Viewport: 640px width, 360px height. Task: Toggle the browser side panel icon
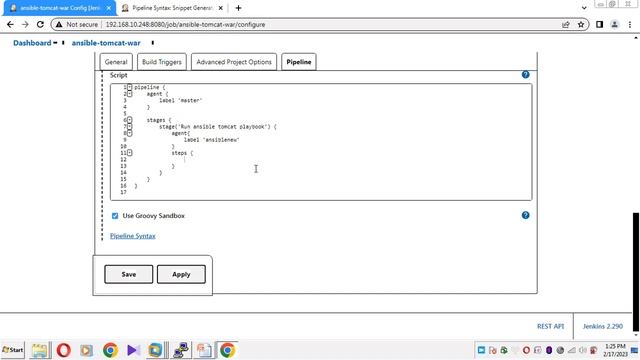(599, 24)
